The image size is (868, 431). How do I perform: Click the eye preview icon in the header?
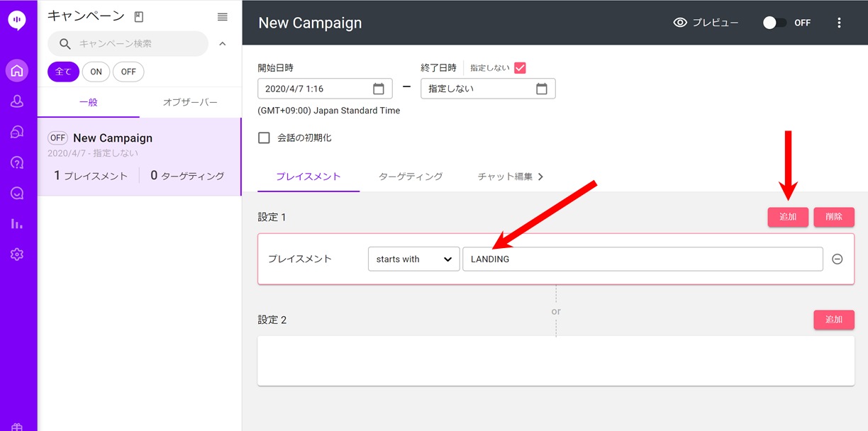680,23
